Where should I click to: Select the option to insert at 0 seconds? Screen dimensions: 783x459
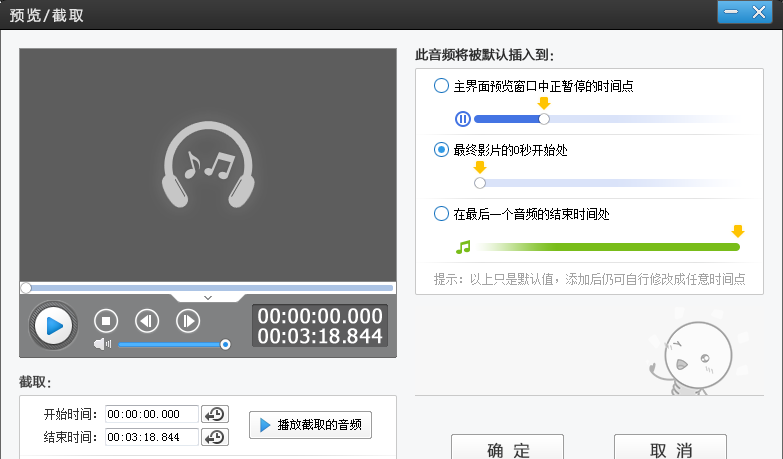[501, 150]
